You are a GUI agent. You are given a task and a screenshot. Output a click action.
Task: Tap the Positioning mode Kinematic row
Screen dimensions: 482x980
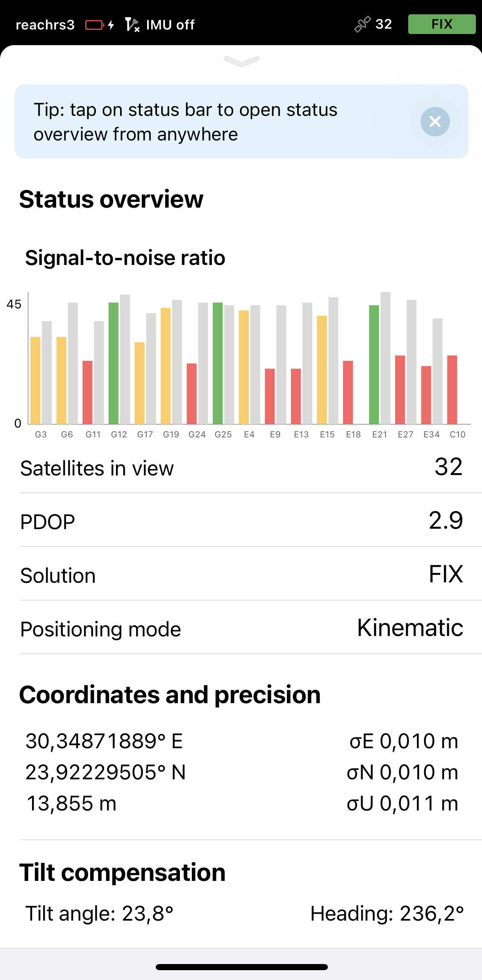coord(241,628)
